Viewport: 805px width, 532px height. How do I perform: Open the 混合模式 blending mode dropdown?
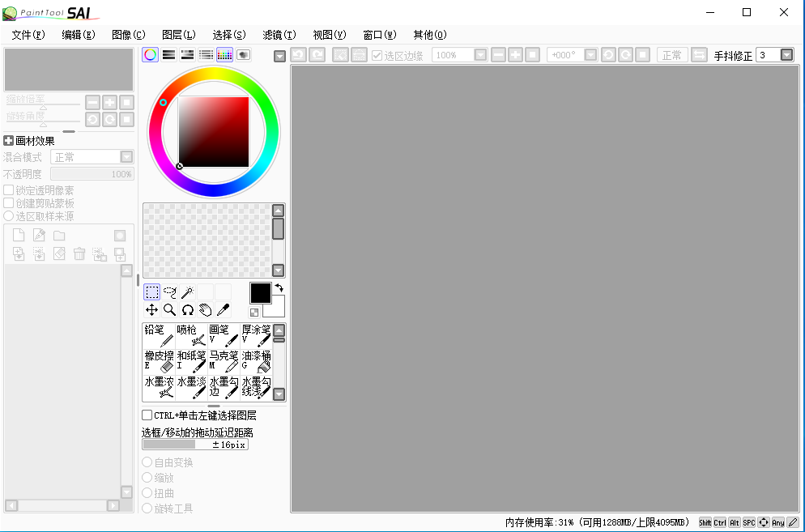tap(126, 156)
